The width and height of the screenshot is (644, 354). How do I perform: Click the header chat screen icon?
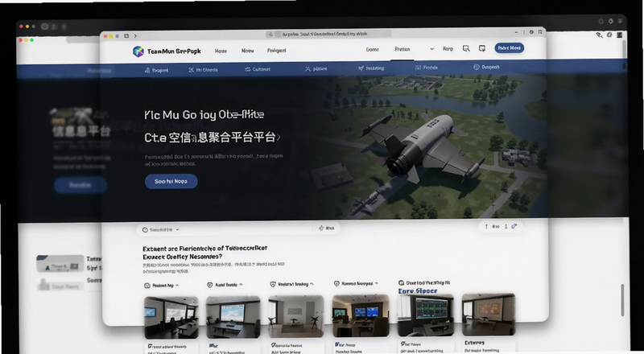(482, 48)
